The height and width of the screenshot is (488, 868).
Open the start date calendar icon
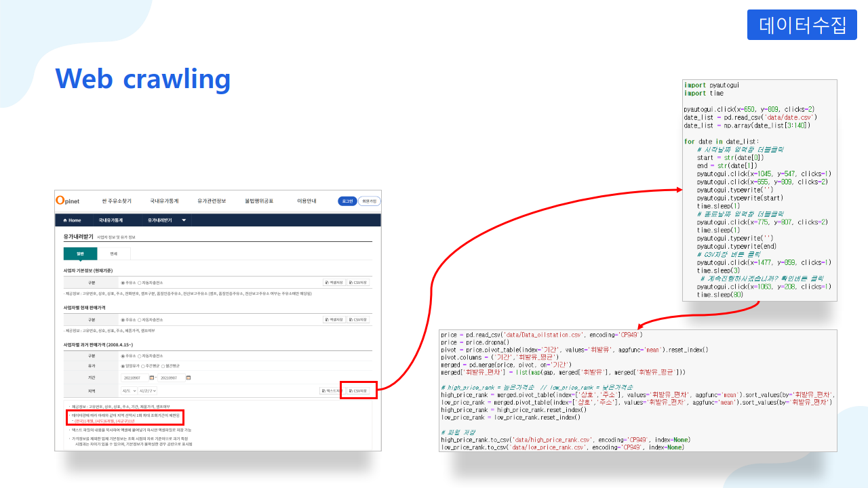pos(152,378)
